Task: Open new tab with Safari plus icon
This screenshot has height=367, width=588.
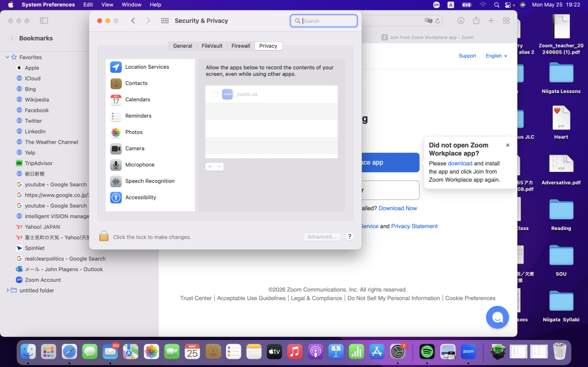Action: (x=491, y=21)
